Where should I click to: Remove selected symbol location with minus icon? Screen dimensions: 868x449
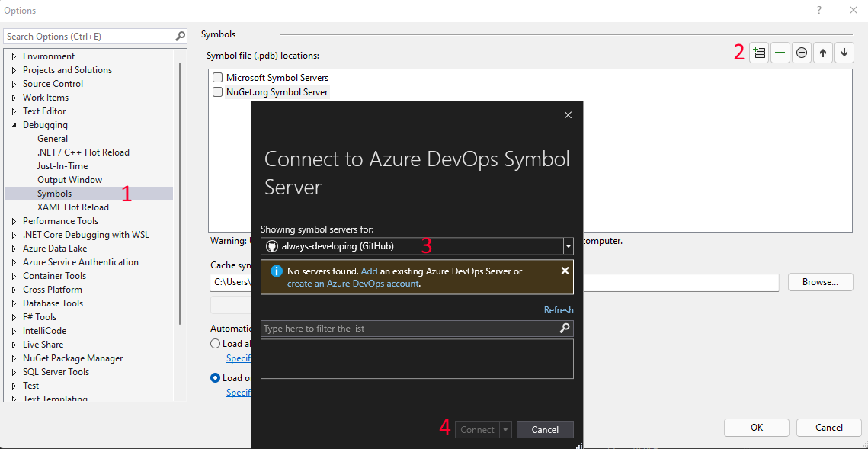(801, 53)
